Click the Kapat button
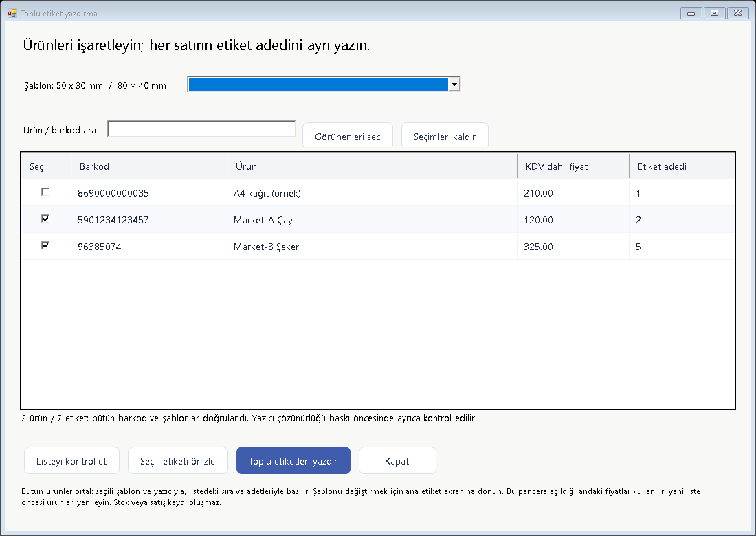Screen dimensions: 756x536 pos(397,461)
